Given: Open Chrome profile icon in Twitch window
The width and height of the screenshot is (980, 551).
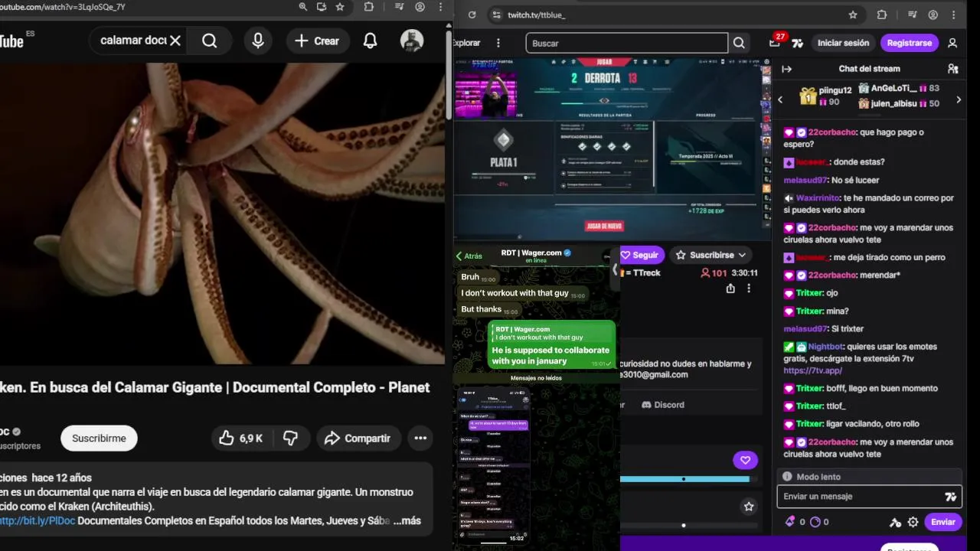Looking at the screenshot, I should point(933,15).
